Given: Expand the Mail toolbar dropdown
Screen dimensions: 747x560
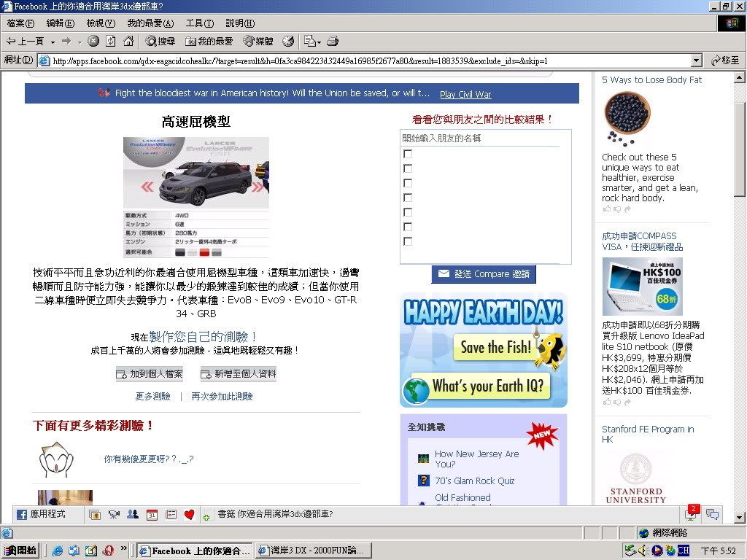Looking at the screenshot, I should pos(319,42).
